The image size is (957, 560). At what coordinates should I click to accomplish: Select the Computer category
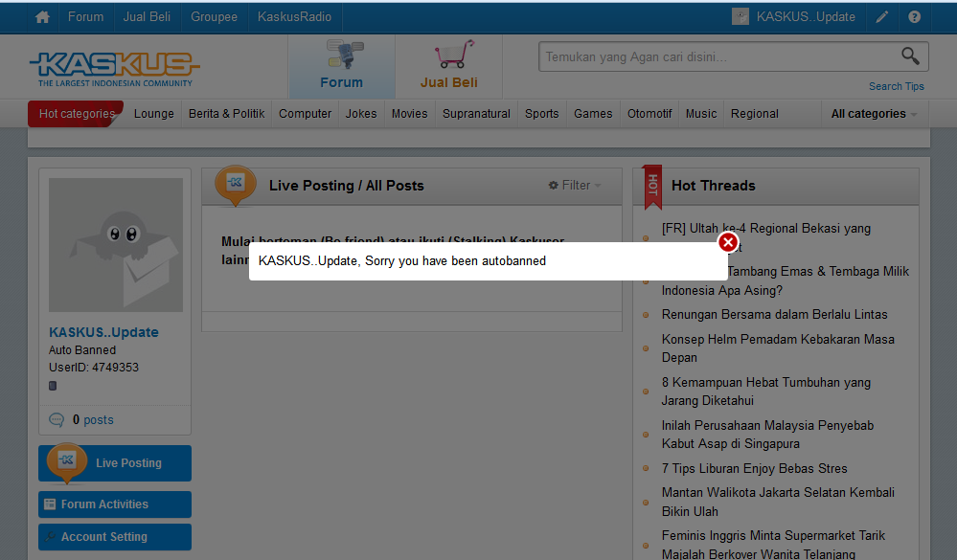(306, 114)
